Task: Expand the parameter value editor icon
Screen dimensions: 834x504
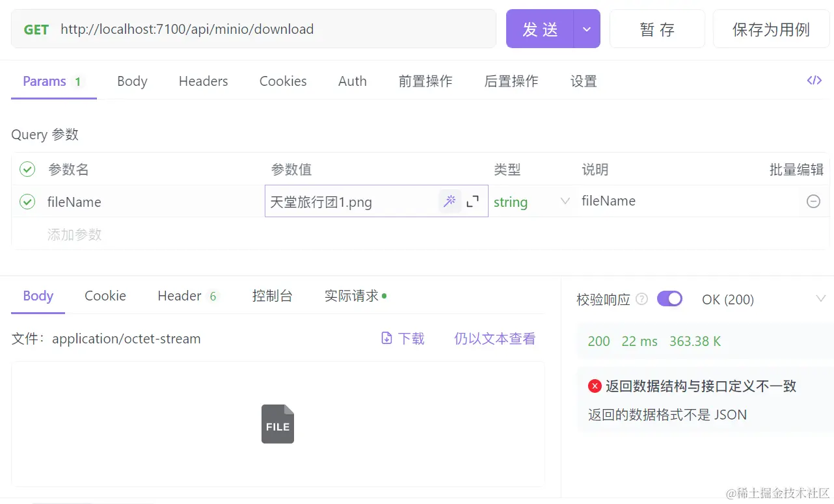Action: [473, 202]
